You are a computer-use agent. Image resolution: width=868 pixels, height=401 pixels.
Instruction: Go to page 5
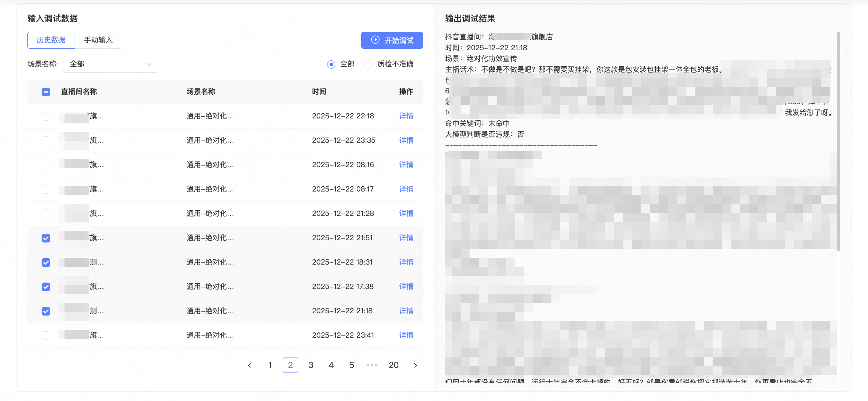tap(351, 365)
